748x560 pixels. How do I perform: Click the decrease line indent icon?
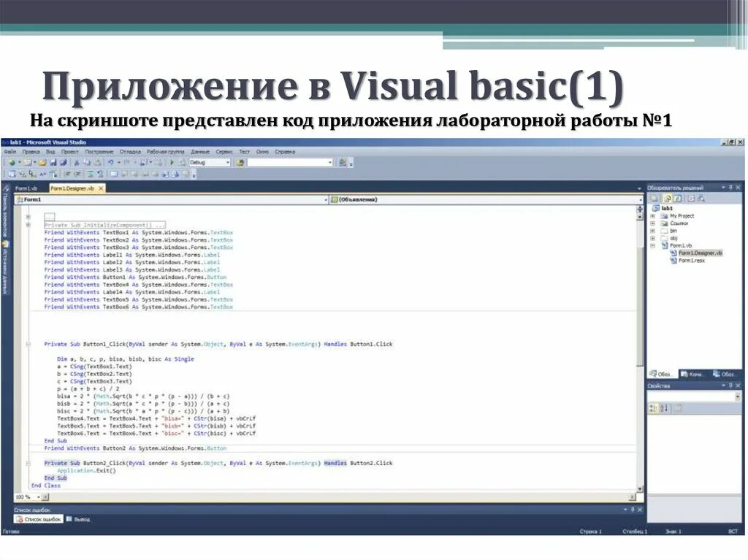click(67, 174)
